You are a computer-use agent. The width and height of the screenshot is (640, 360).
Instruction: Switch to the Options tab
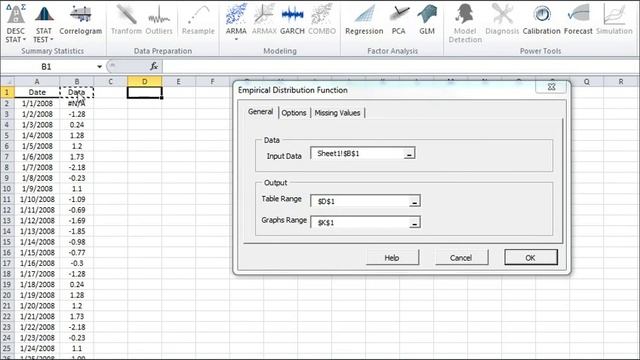tap(293, 113)
